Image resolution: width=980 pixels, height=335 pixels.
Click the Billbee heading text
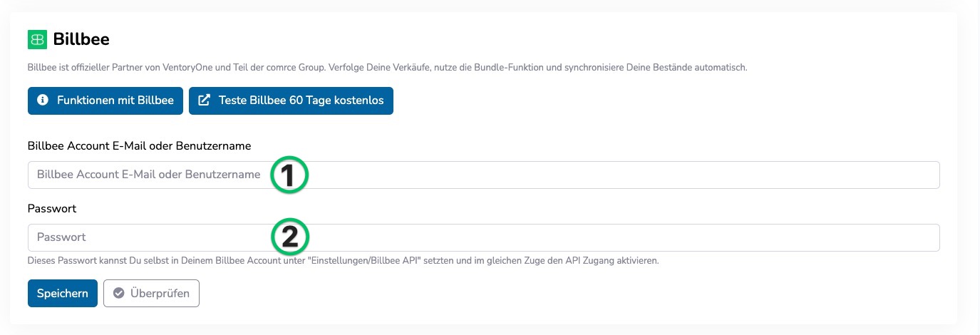coord(81,39)
